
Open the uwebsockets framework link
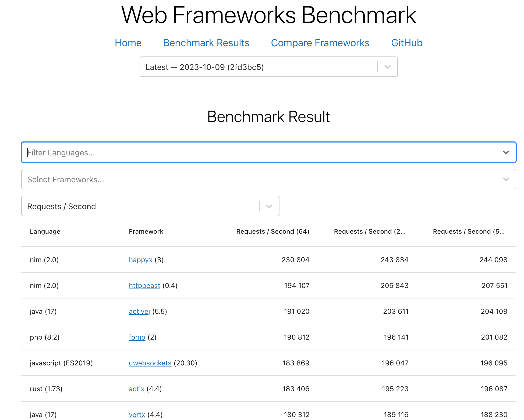[150, 363]
